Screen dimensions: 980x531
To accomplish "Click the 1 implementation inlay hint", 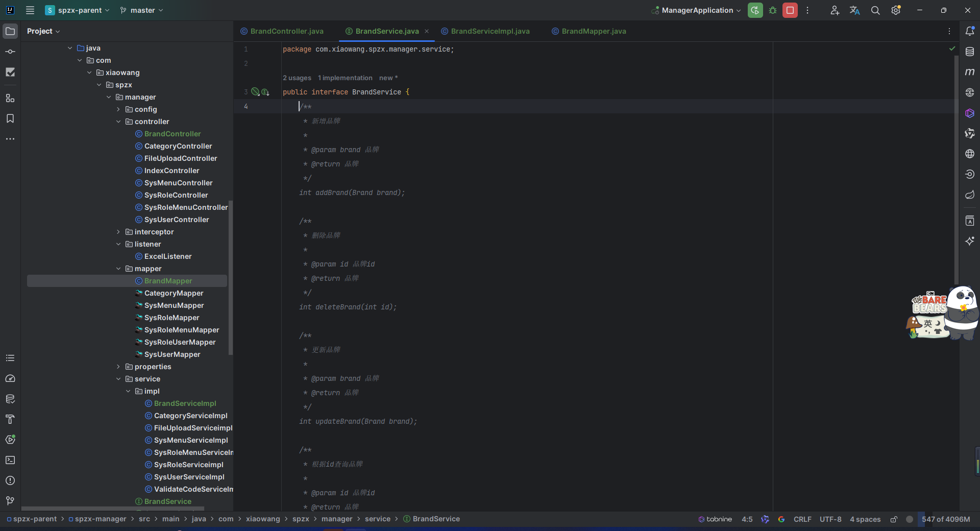I will pos(345,78).
